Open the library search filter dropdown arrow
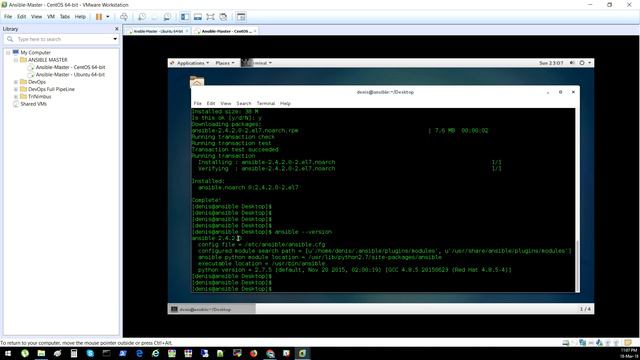The width and height of the screenshot is (640, 360). click(115, 39)
